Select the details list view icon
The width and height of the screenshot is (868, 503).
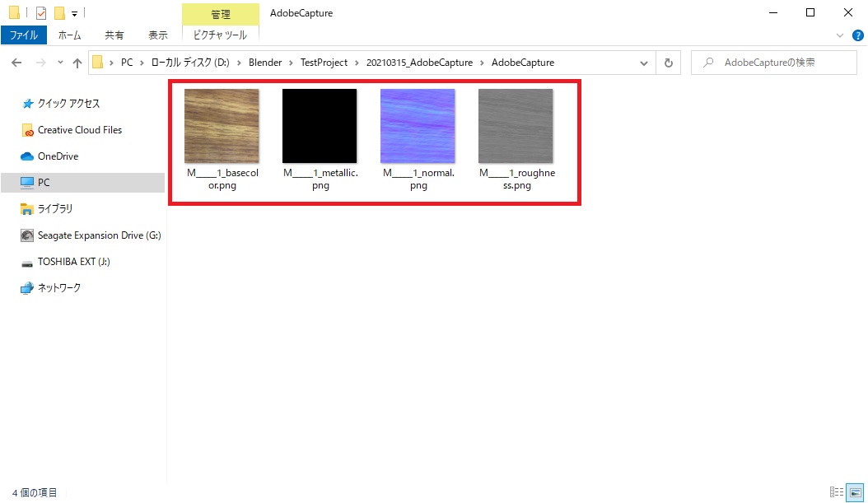(837, 491)
